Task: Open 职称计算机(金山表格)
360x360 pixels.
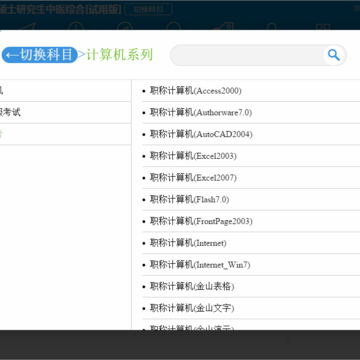Action: 192,287
